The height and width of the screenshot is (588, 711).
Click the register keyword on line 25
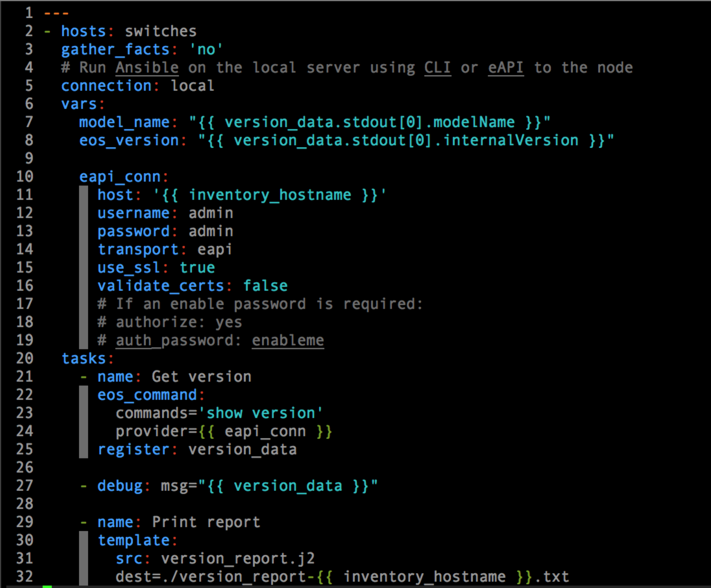click(x=133, y=449)
